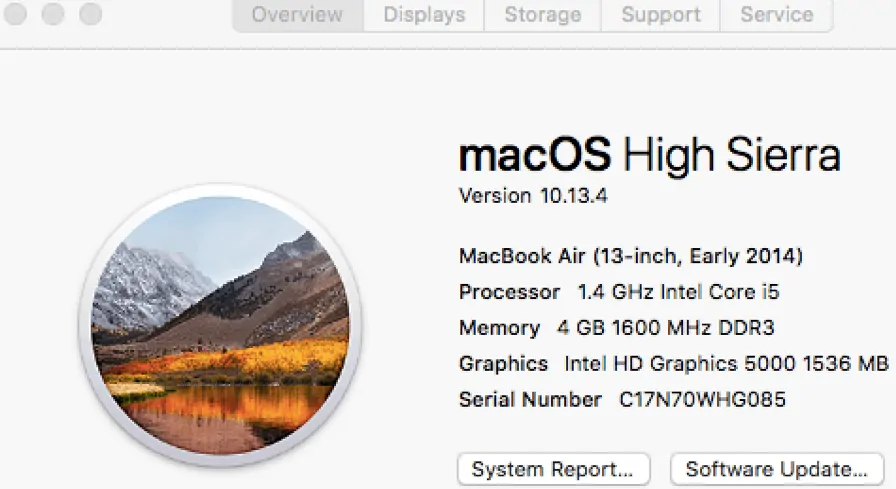Go to the Support tab

(x=661, y=15)
